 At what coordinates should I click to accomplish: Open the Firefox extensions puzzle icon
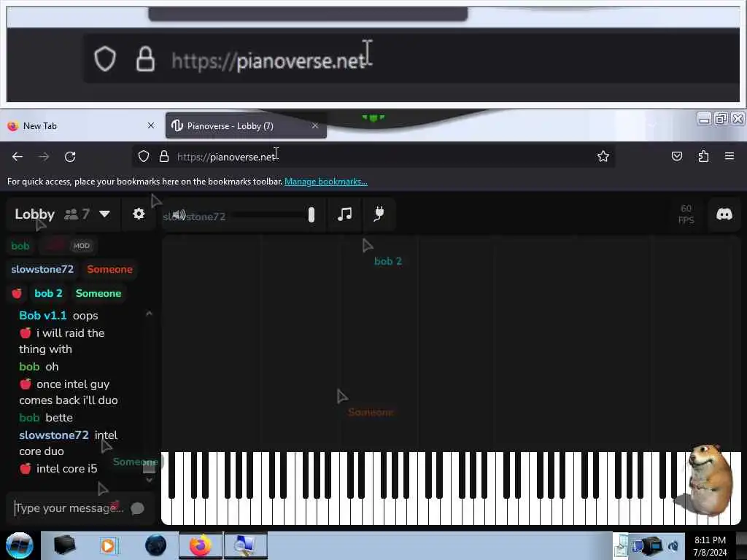703,156
